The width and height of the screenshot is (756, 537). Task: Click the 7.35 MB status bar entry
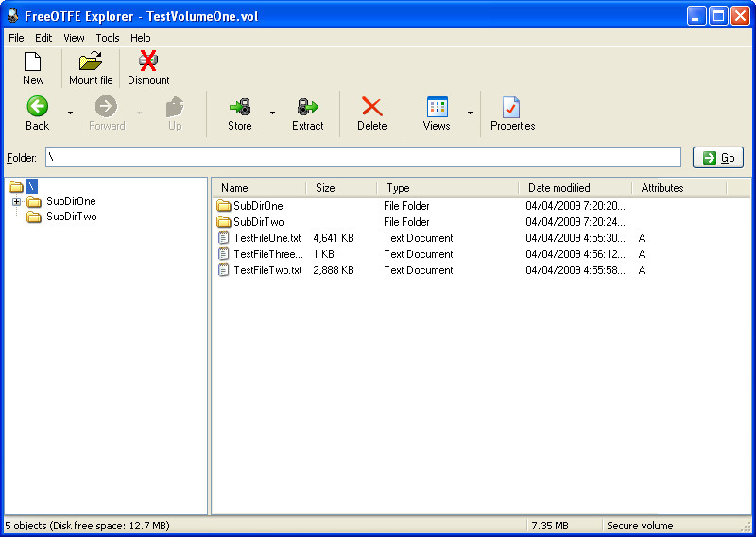pyautogui.click(x=550, y=526)
